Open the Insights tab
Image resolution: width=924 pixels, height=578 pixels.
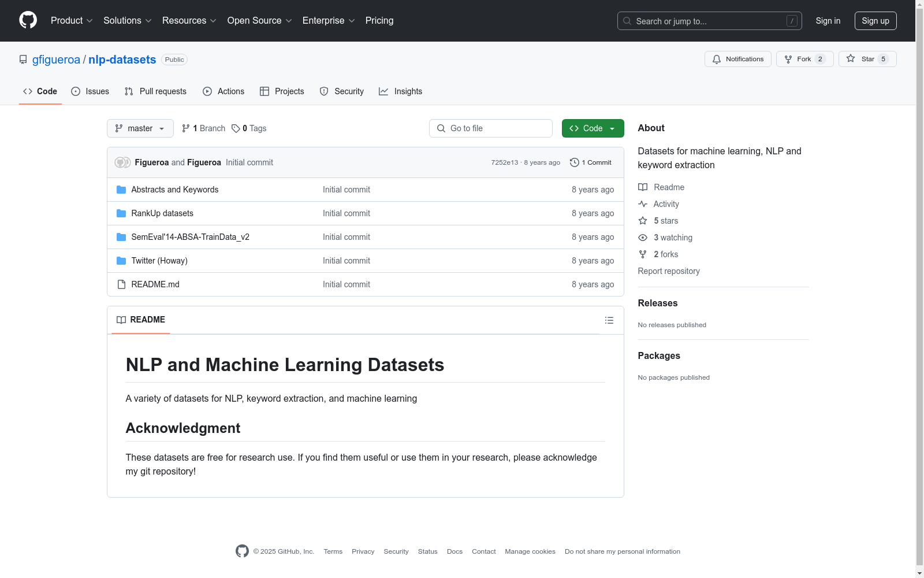click(401, 91)
